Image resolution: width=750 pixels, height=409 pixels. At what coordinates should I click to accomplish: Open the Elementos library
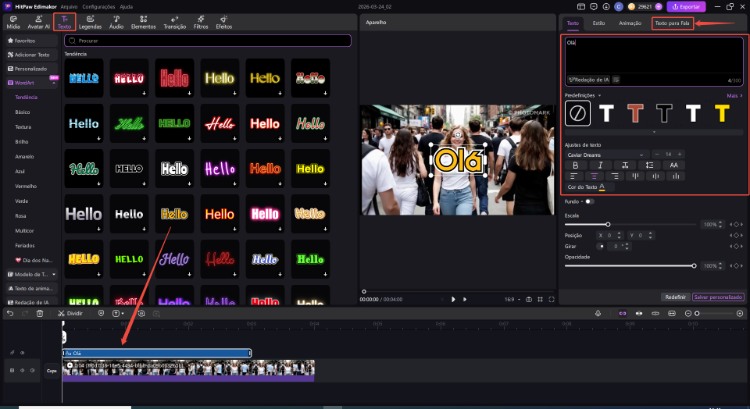coord(143,22)
